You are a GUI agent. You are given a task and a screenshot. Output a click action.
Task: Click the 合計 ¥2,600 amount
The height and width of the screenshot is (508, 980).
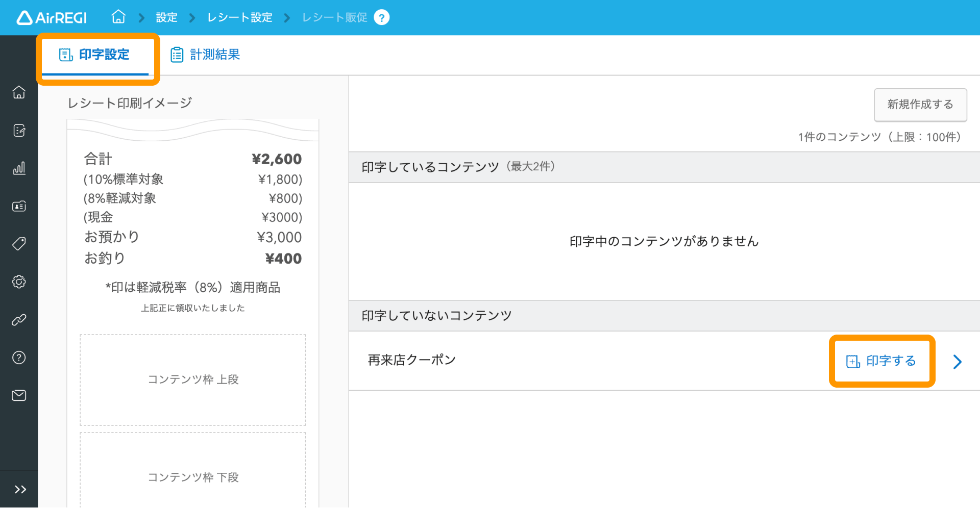tap(277, 159)
